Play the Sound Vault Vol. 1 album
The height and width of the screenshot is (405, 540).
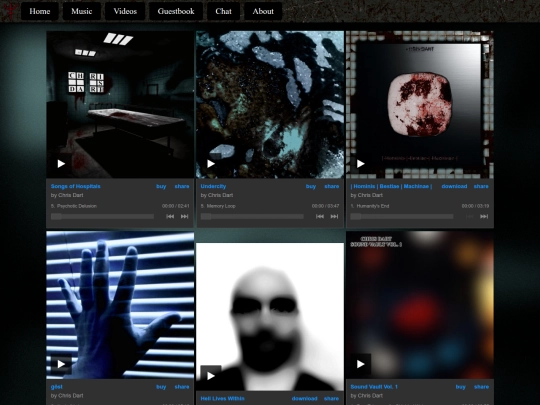click(361, 364)
